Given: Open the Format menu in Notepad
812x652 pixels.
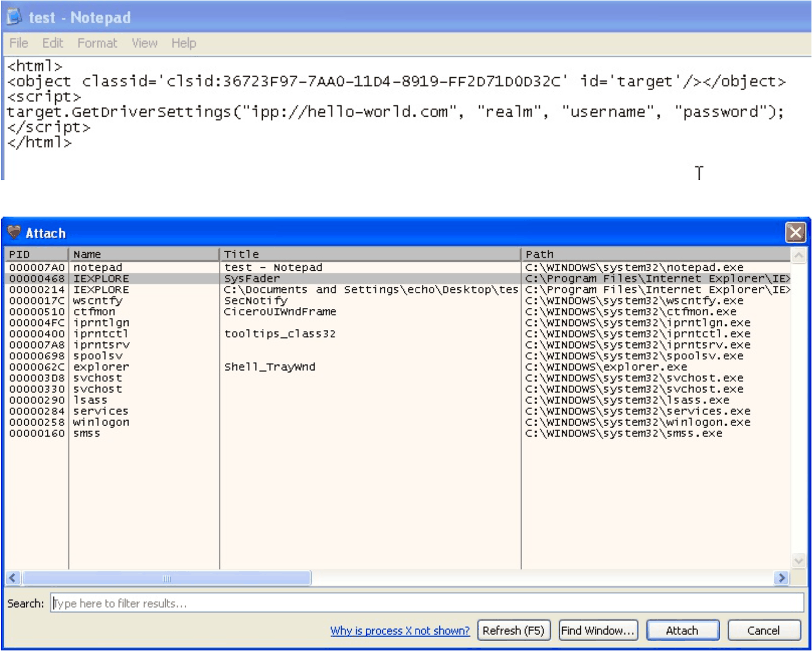Looking at the screenshot, I should (x=97, y=43).
